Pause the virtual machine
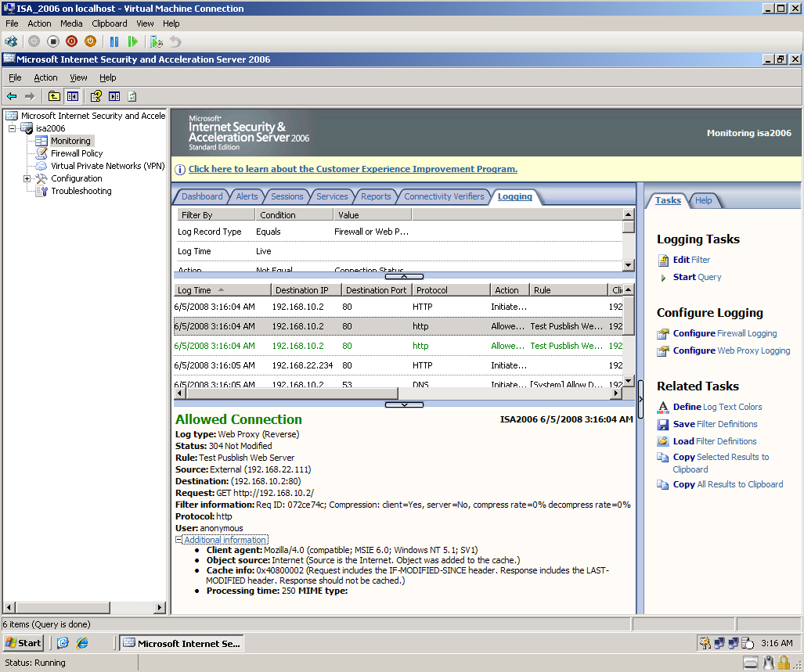The height and width of the screenshot is (672, 804). pos(114,41)
